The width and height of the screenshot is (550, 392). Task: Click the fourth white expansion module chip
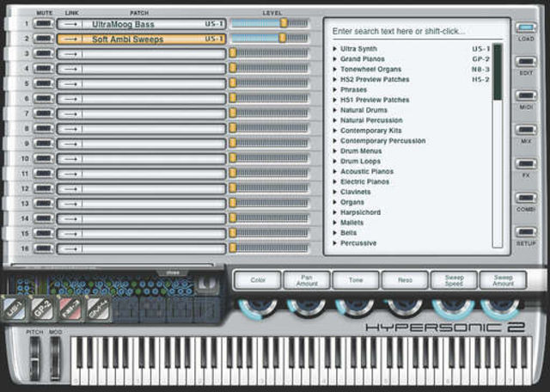click(x=98, y=309)
